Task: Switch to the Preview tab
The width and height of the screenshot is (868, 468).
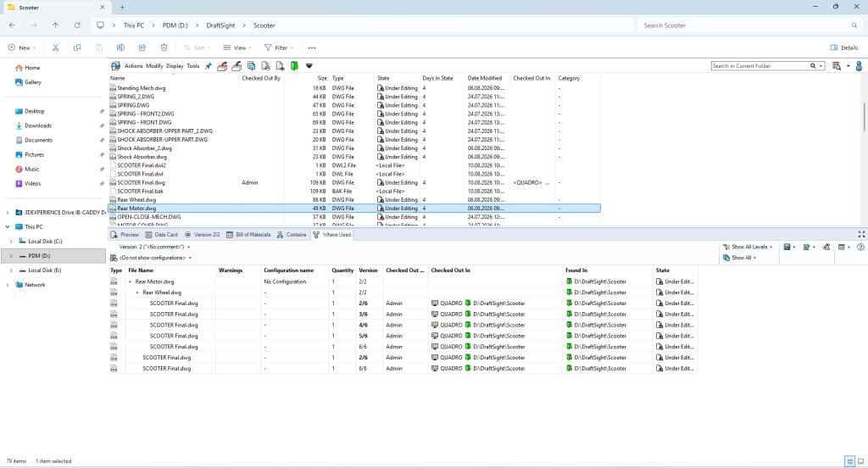Action: [125, 235]
